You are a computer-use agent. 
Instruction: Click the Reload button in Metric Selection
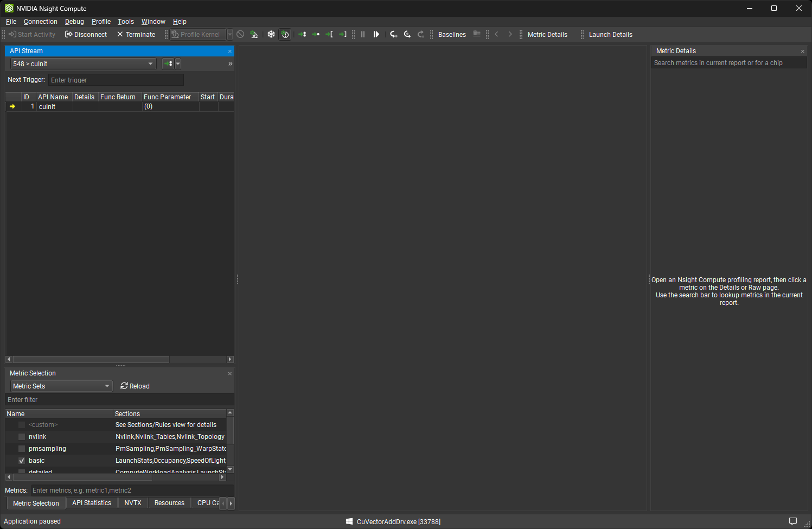click(135, 386)
